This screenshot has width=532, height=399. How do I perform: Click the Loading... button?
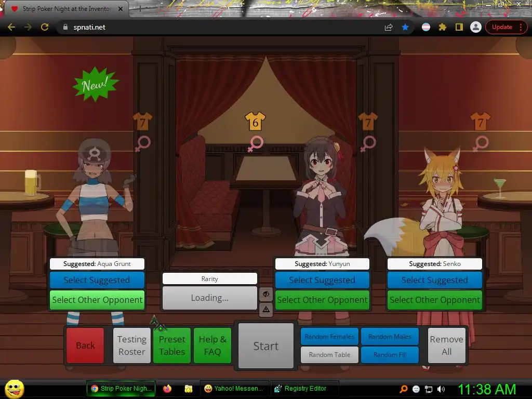210,298
